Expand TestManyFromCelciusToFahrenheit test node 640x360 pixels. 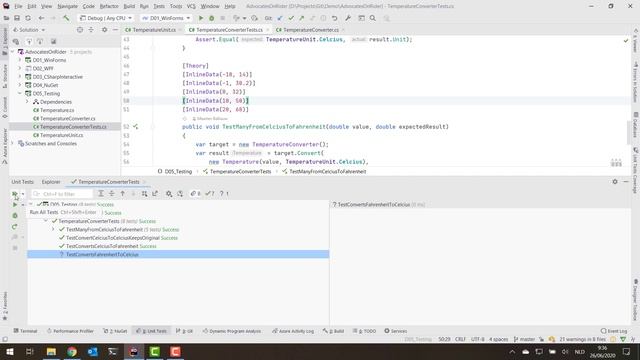53,229
